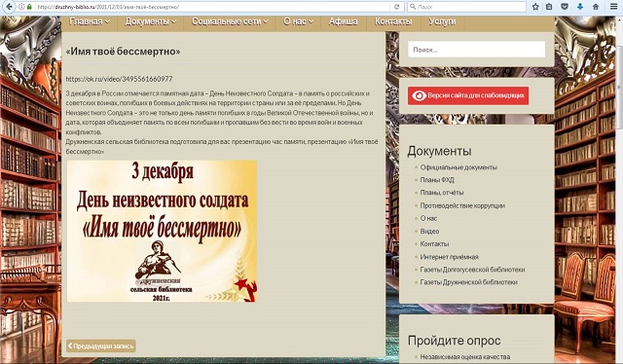Expand the Главная menu dropdown
The width and height of the screenshot is (623, 364).
90,21
